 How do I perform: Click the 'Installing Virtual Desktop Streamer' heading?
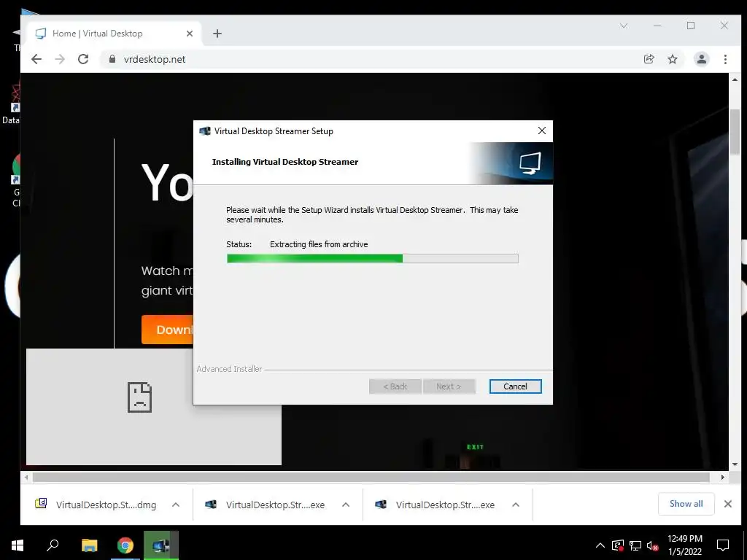coord(285,162)
